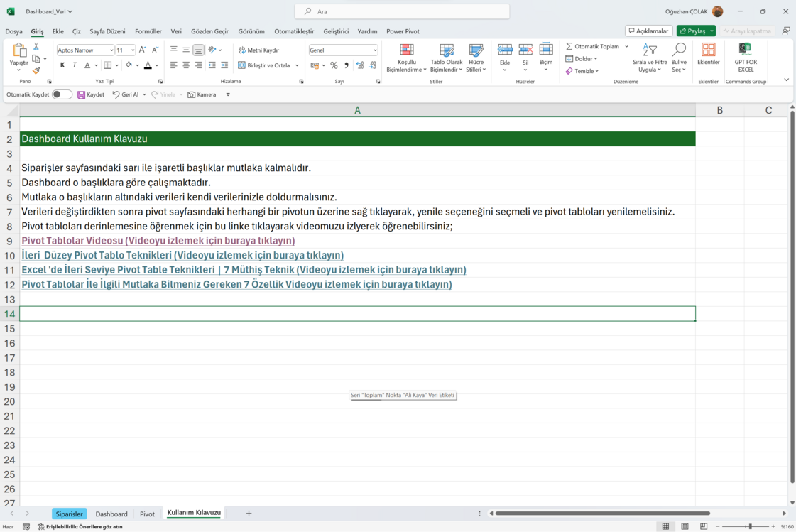
Task: Open the Genel number format dropdown
Action: [375, 50]
